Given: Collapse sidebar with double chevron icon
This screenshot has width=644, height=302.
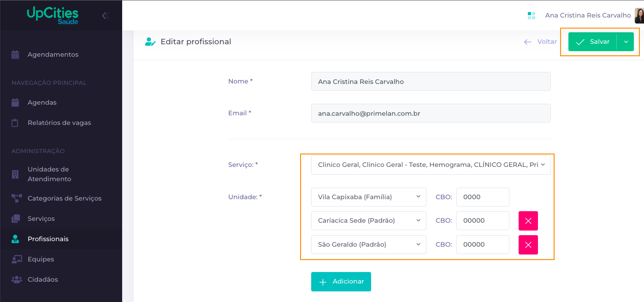Looking at the screenshot, I should click(x=106, y=16).
